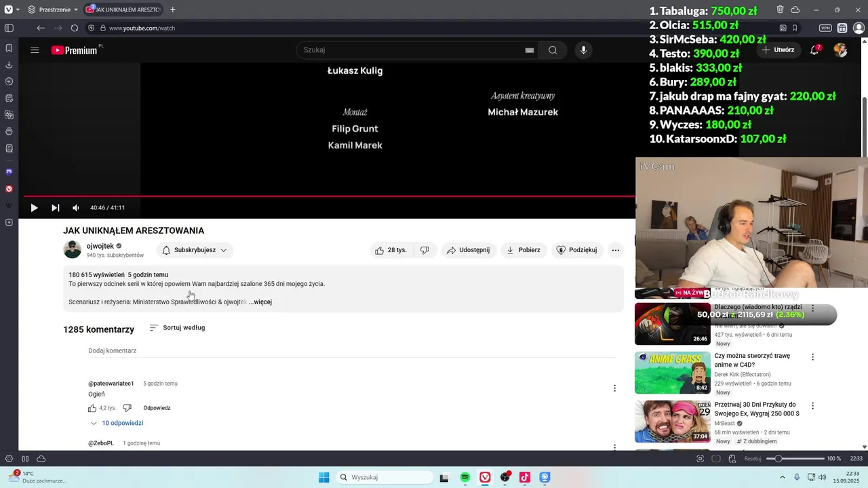Image resolution: width=868 pixels, height=488 pixels.
Task: Select the JAK UNIKNĄŁEM ARESZTOWANIA tab
Action: (123, 9)
